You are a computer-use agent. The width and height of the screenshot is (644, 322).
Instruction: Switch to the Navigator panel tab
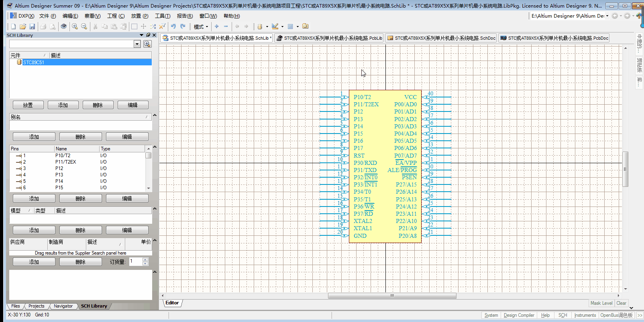(x=63, y=306)
